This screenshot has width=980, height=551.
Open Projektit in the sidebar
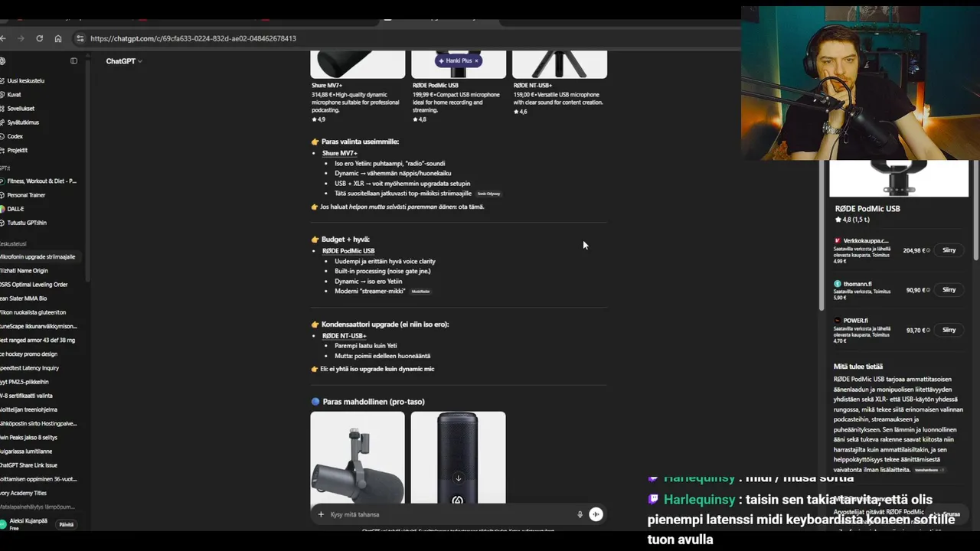[17, 150]
